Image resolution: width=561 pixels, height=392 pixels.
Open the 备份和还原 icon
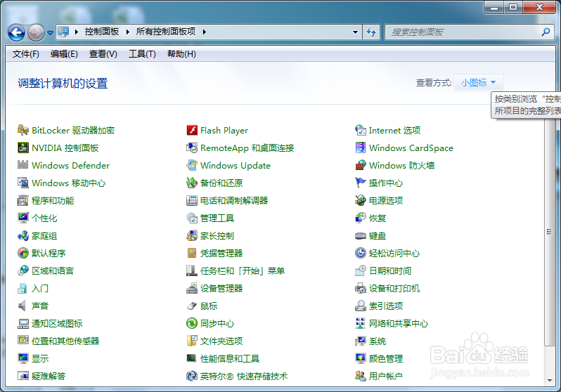[192, 183]
